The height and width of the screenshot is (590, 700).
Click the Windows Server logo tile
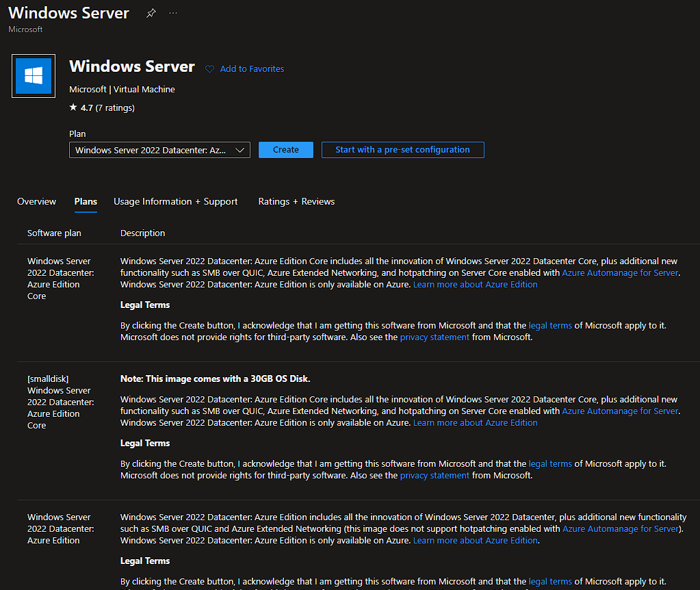[x=34, y=76]
